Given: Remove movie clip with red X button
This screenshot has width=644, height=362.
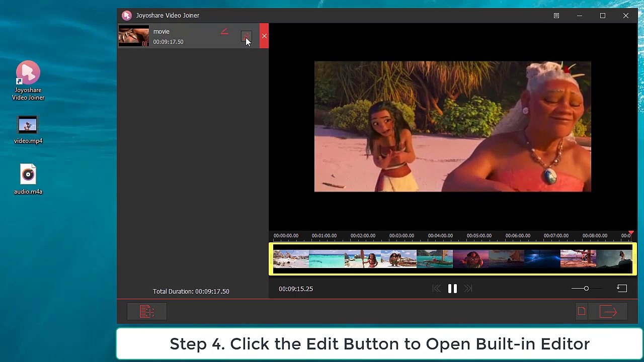Looking at the screenshot, I should point(264,36).
